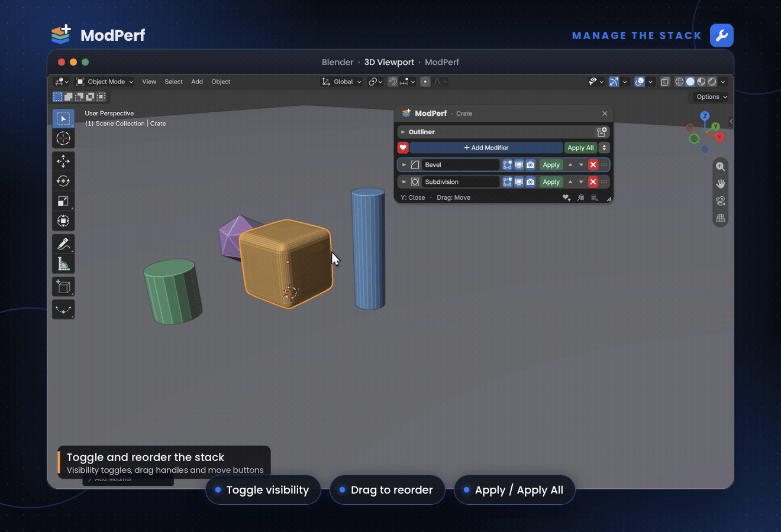Screen dimensions: 781x532
Task: Open the Options dropdown
Action: coord(711,97)
